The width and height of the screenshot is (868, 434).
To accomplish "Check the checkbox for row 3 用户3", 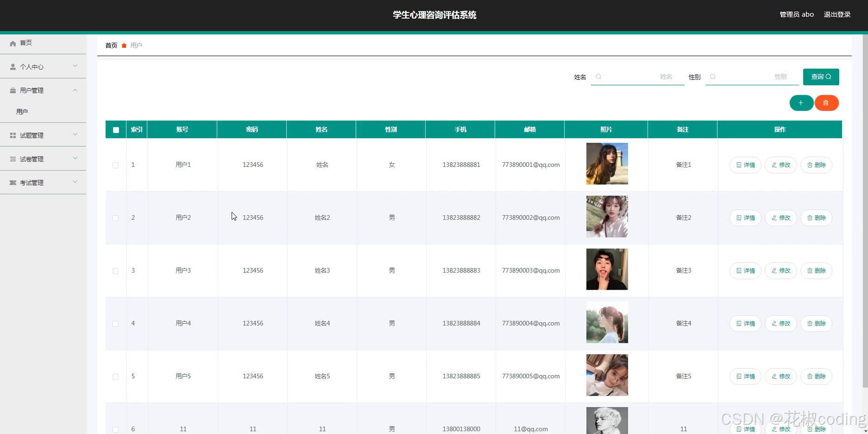I will pyautogui.click(x=115, y=271).
